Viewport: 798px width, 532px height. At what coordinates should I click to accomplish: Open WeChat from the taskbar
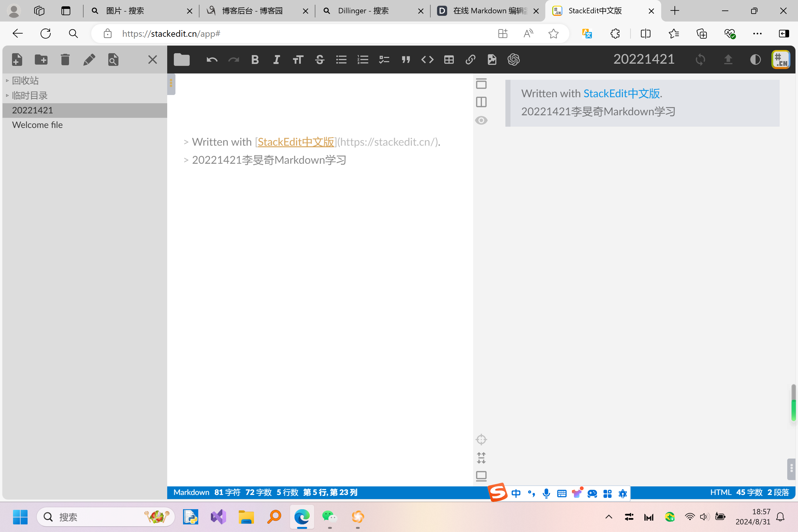[x=329, y=517]
